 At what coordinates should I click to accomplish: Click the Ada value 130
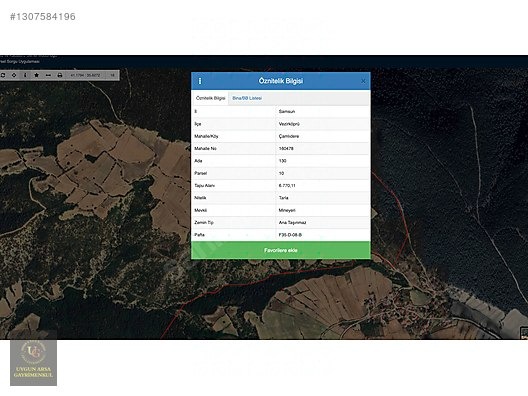click(283, 161)
